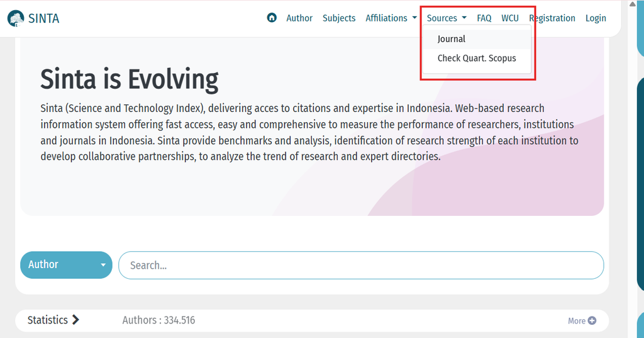This screenshot has width=644, height=338.
Task: Click the SINTA logo
Action: click(x=33, y=18)
